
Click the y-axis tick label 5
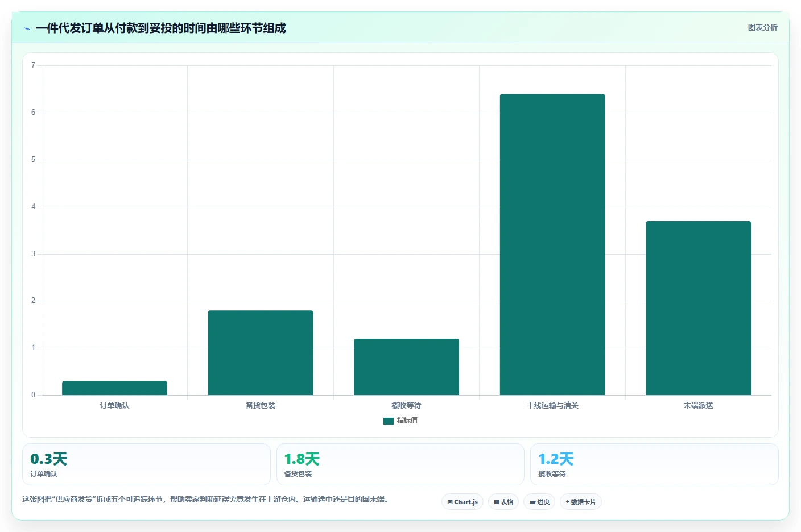pyautogui.click(x=33, y=160)
